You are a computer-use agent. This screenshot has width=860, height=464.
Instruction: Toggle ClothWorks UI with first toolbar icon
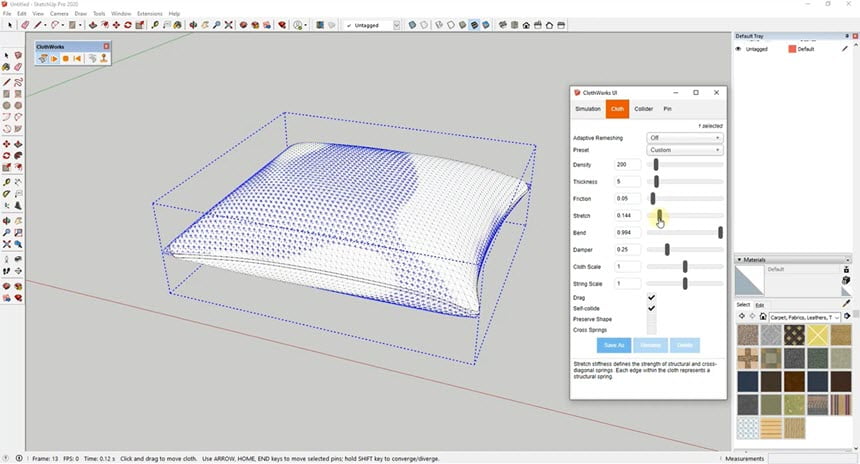[43, 59]
